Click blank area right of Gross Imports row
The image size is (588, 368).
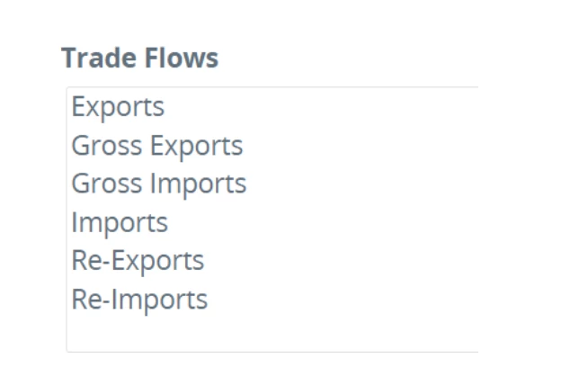click(362, 184)
